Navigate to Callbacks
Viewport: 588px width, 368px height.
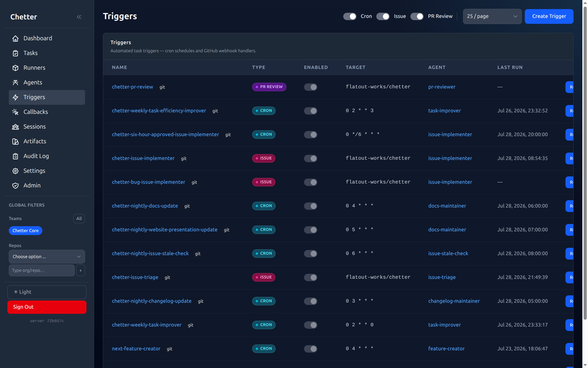(47, 112)
